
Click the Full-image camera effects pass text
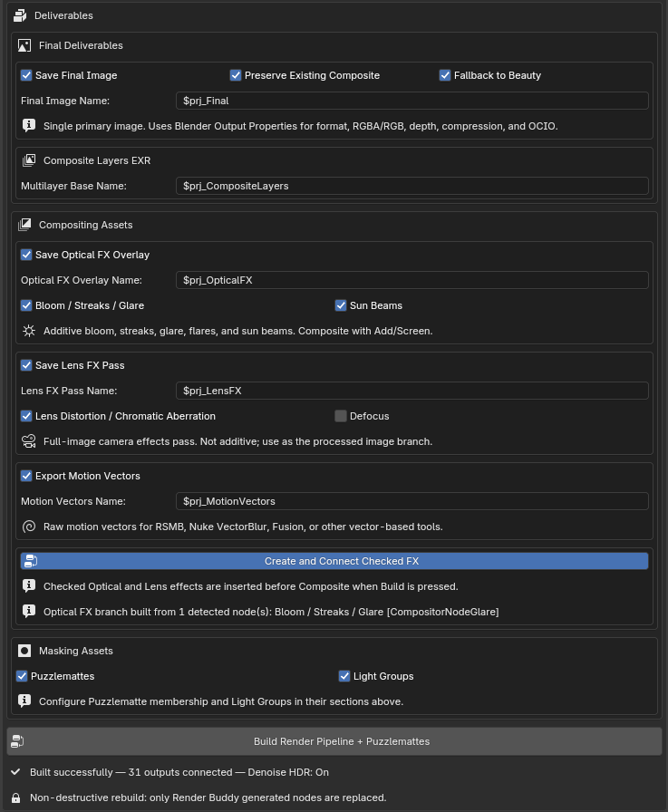click(237, 441)
